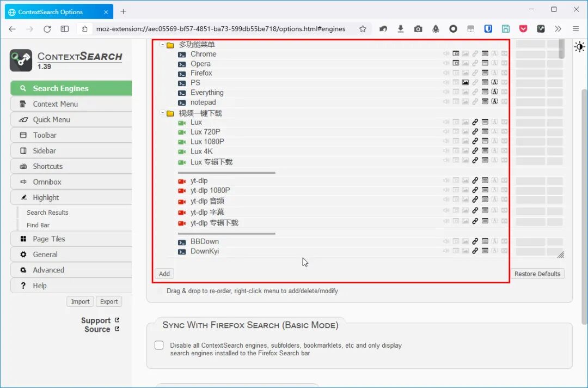Reload the current page
The width and height of the screenshot is (588, 388).
coord(47,29)
